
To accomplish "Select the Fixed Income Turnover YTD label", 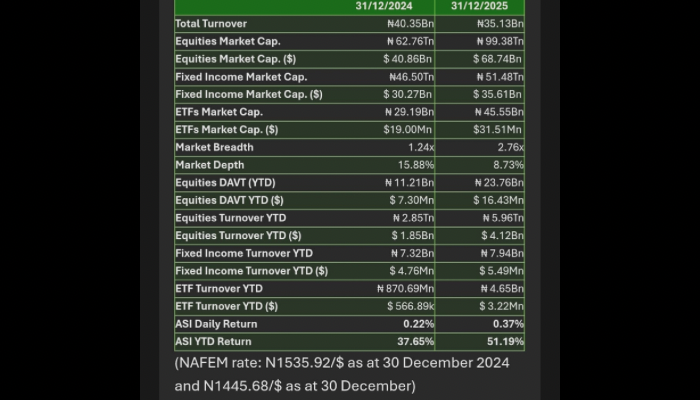I will click(244, 253).
